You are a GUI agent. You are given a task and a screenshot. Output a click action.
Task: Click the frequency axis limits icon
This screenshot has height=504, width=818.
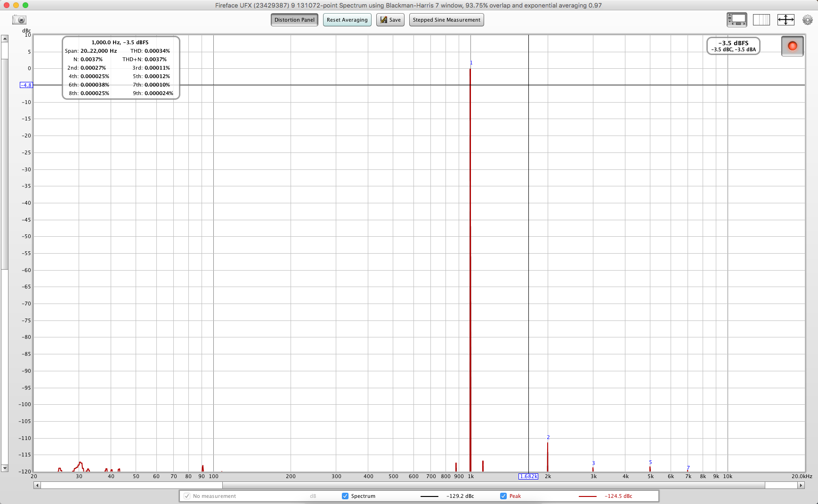[x=761, y=20]
